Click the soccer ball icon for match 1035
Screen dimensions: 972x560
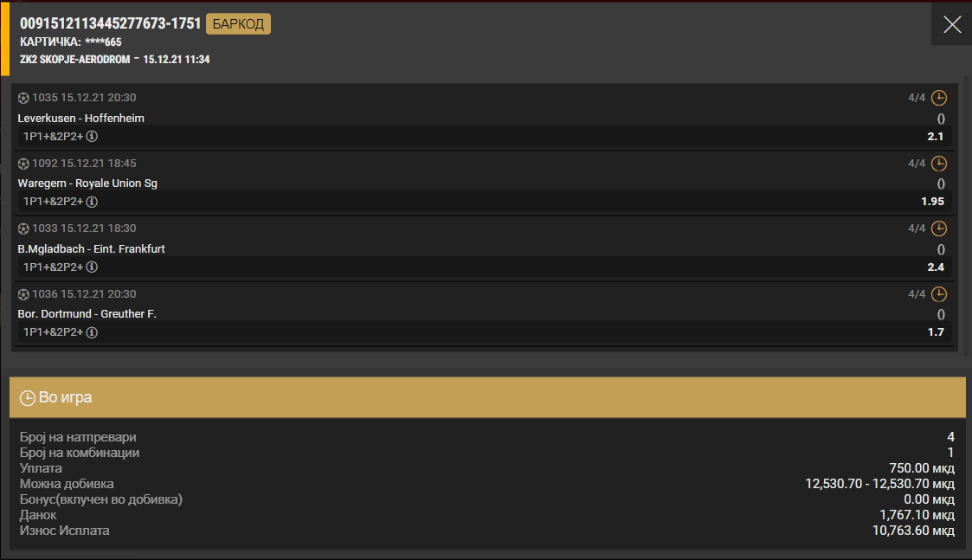tap(23, 98)
